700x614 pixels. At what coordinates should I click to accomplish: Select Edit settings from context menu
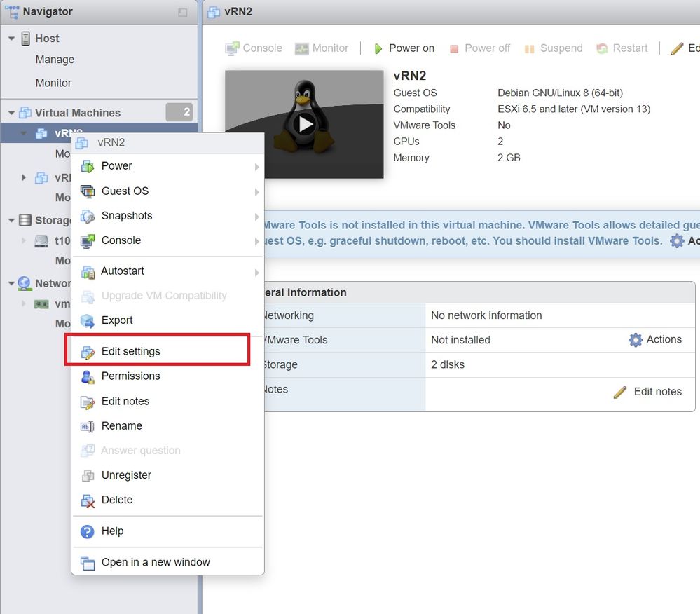(130, 351)
